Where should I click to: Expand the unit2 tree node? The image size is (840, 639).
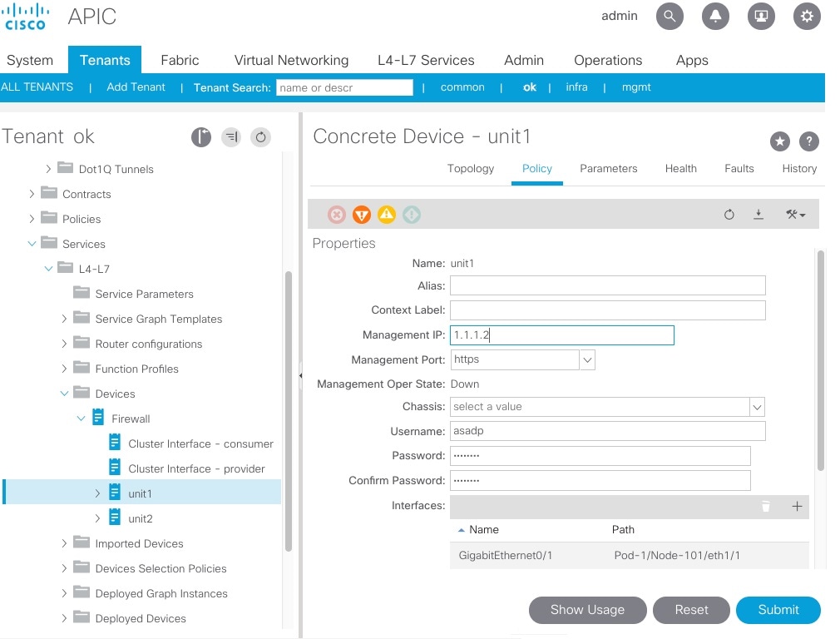tap(97, 518)
